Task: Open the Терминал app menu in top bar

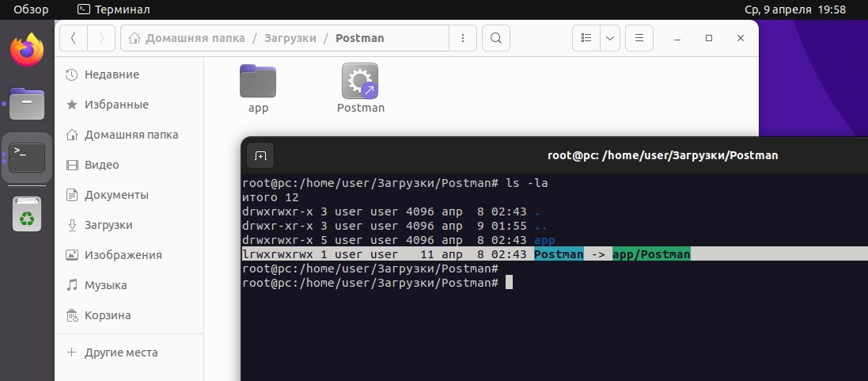Action: (114, 10)
